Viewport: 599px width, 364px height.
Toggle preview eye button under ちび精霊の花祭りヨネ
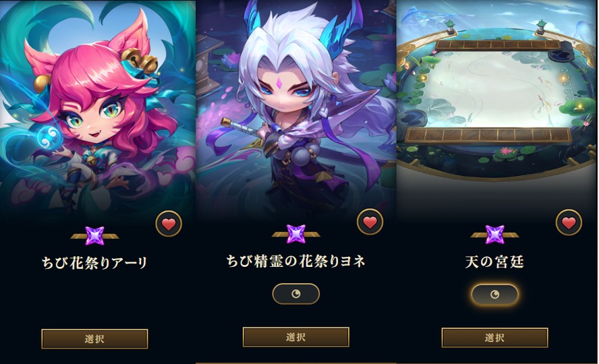pos(295,294)
